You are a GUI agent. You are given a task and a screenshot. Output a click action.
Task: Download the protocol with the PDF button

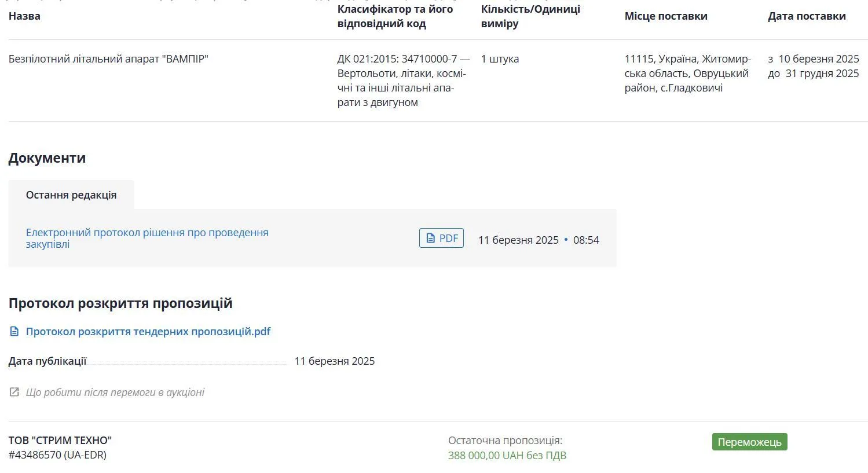coord(441,239)
